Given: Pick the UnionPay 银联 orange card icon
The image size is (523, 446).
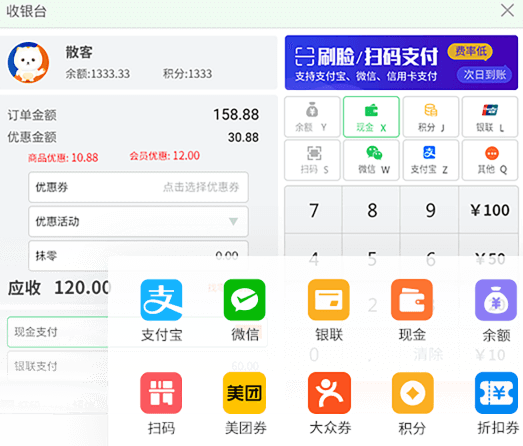Looking at the screenshot, I should (x=329, y=300).
